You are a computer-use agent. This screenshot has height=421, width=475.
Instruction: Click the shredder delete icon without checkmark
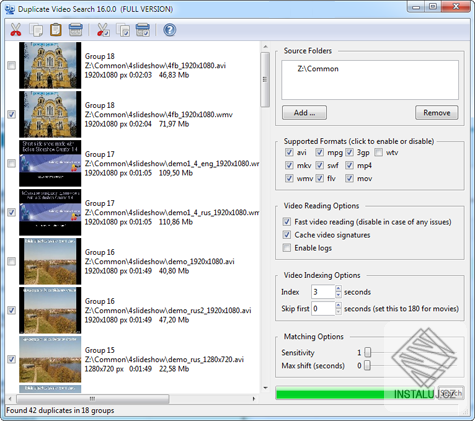point(76,30)
